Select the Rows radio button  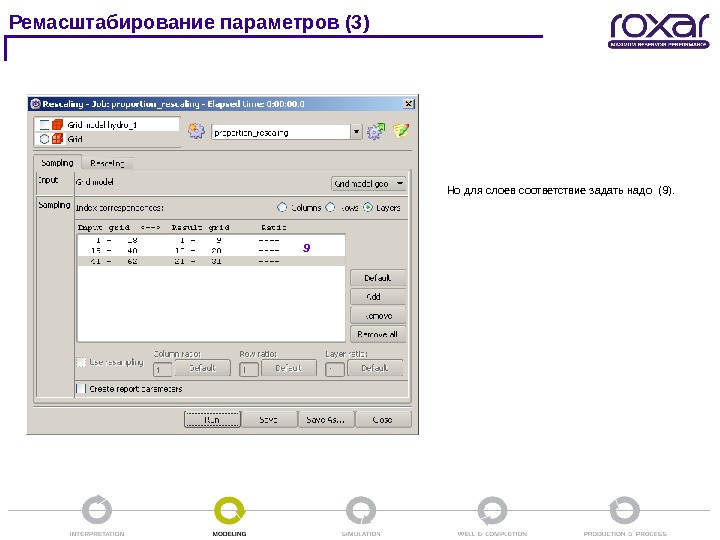tap(330, 208)
